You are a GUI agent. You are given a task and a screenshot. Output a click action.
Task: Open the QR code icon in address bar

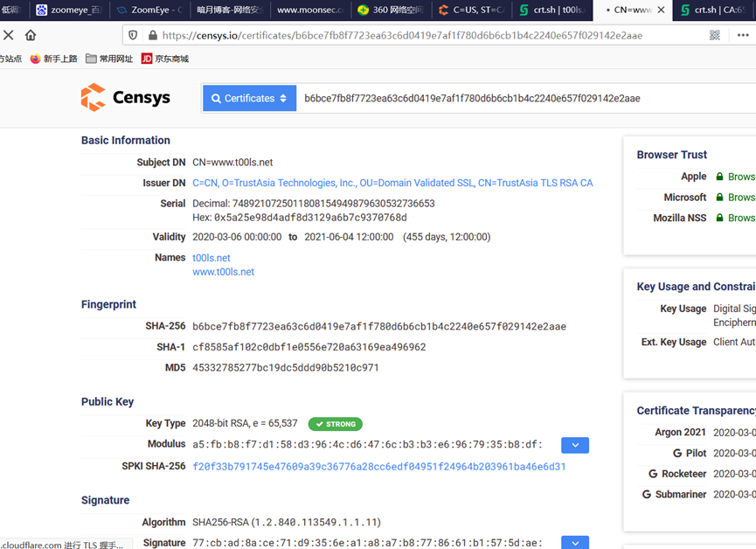coord(715,36)
